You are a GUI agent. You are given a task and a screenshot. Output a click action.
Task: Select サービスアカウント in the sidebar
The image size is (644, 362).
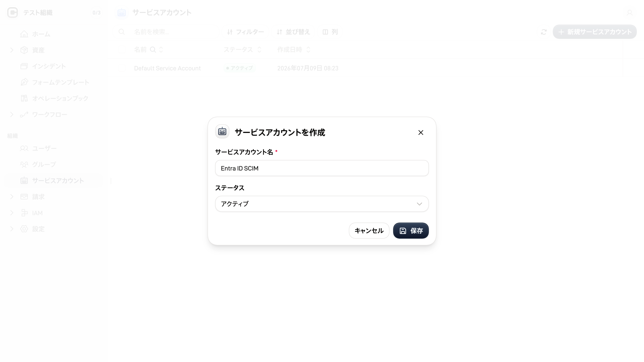tap(53, 181)
